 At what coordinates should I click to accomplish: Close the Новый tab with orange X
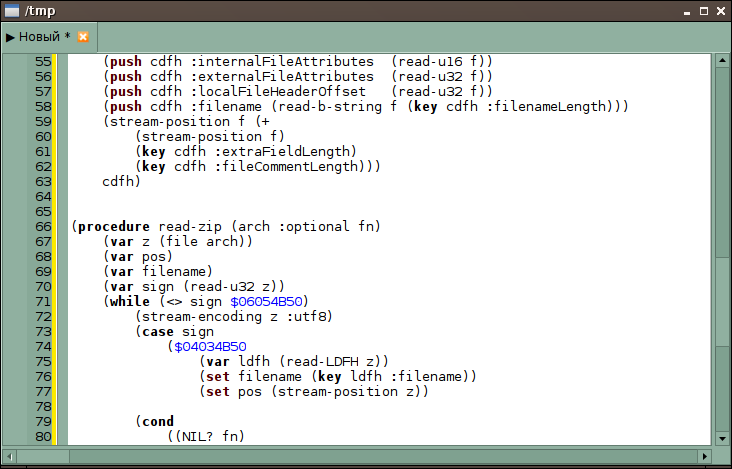(x=83, y=37)
